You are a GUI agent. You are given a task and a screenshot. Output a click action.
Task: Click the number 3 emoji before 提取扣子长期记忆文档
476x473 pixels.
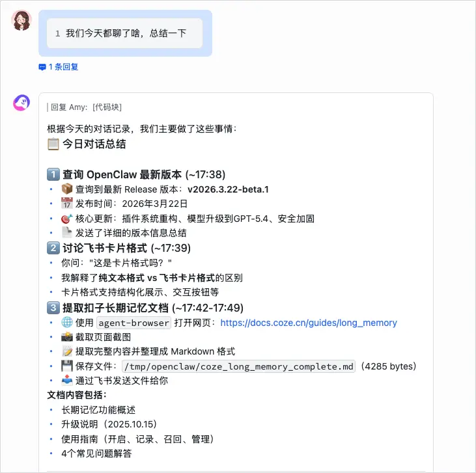(x=53, y=308)
